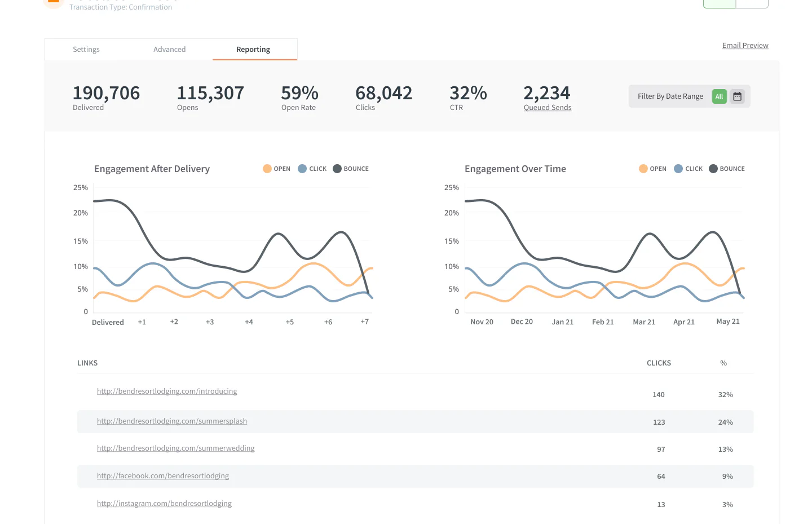
Task: Click the Engagement After Delivery chart title
Action: coord(152,169)
